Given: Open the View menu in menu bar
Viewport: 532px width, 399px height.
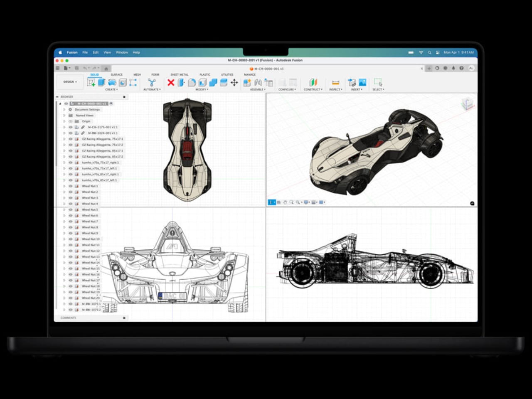Looking at the screenshot, I should pos(107,52).
